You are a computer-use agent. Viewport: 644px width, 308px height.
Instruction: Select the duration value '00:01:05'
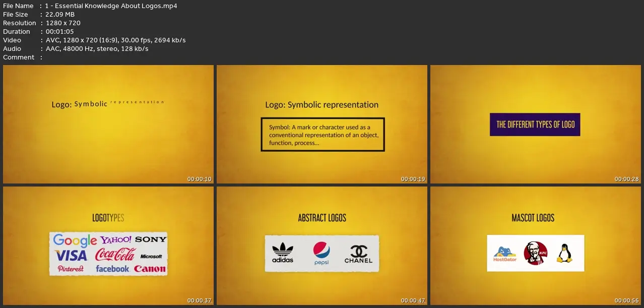[x=59, y=31]
